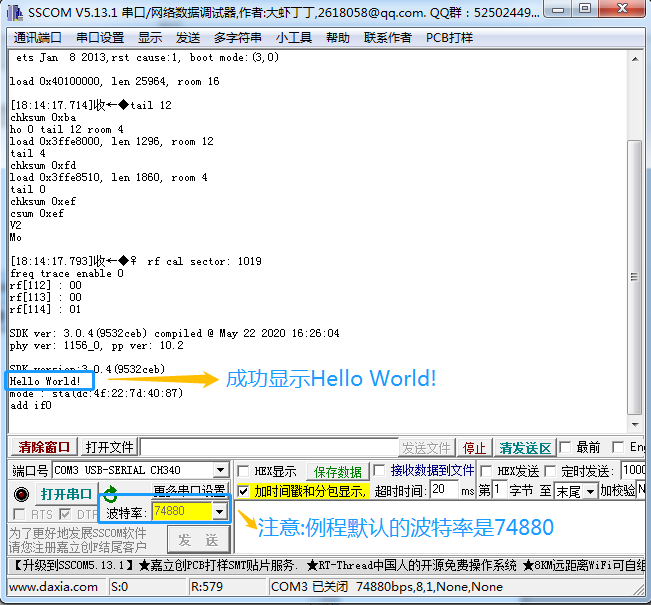Click the 停止 button
Screen dimensions: 651x605
[475, 448]
